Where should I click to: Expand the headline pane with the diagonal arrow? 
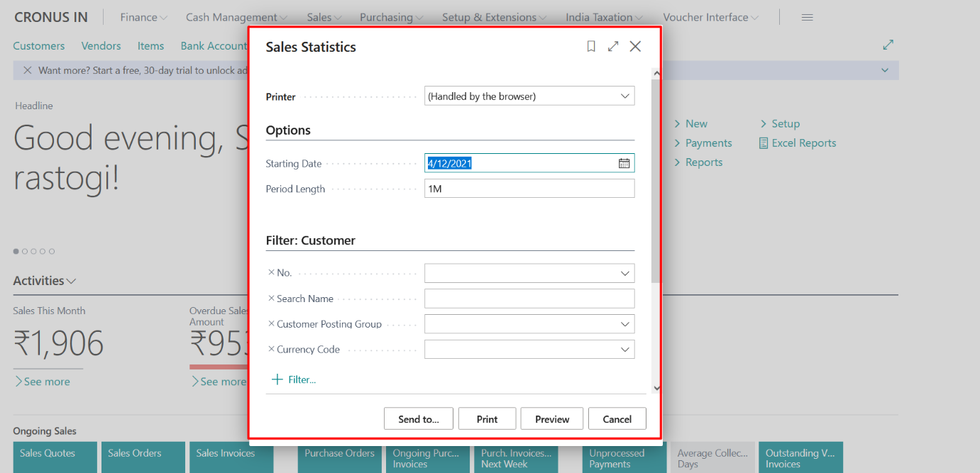tap(888, 44)
